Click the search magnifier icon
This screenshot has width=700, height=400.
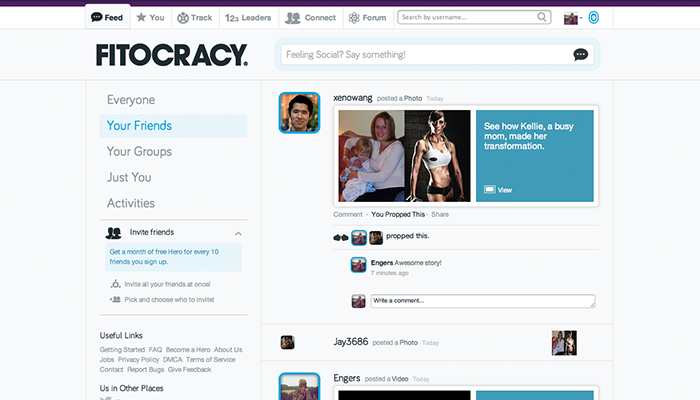click(542, 17)
